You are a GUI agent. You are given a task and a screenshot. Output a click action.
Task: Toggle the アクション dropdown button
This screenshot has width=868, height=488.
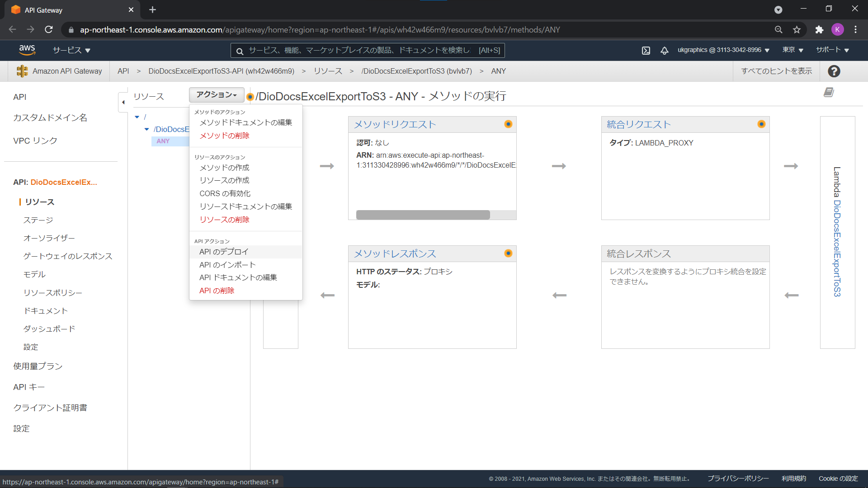click(217, 95)
